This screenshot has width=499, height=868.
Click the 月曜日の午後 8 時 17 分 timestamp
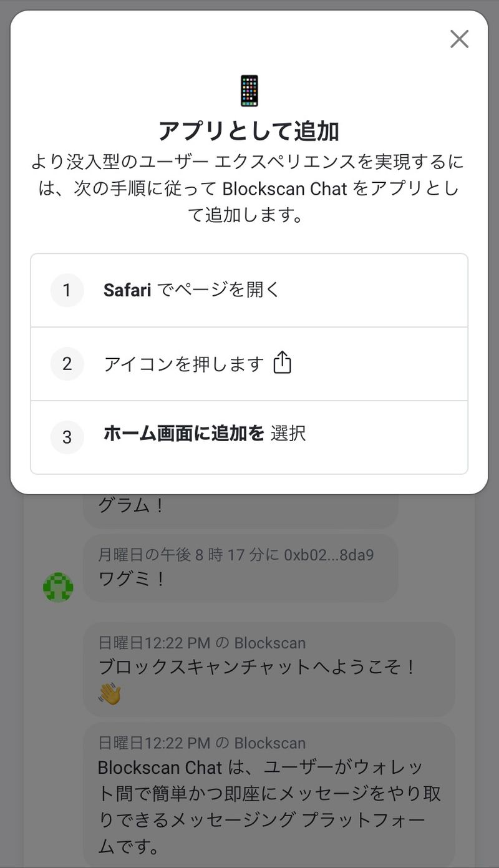188,555
